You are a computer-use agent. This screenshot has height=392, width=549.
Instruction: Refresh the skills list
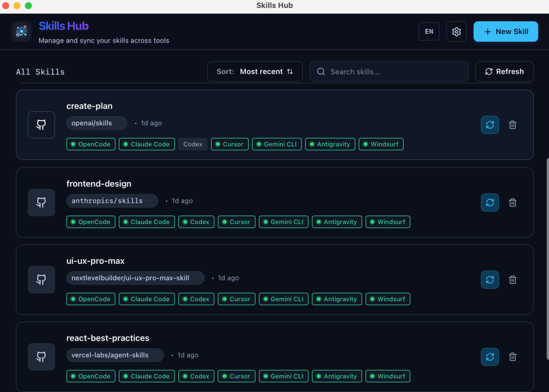click(504, 72)
